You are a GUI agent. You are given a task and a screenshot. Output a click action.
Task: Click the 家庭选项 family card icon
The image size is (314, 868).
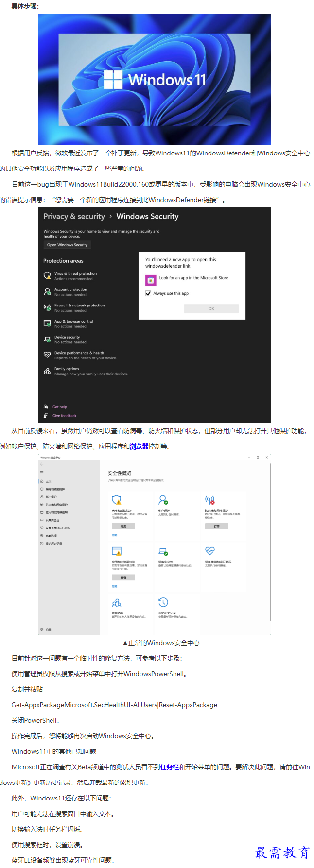117,603
